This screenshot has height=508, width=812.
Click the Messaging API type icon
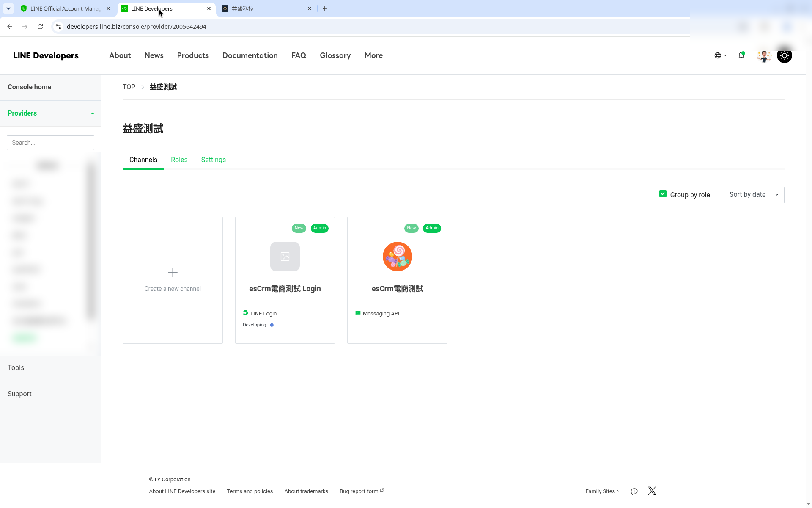point(358,313)
